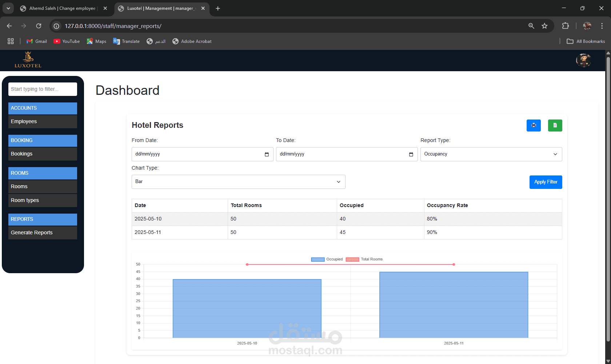The width and height of the screenshot is (611, 364).
Task: Open the user profile avatar menu
Action: pos(583,60)
